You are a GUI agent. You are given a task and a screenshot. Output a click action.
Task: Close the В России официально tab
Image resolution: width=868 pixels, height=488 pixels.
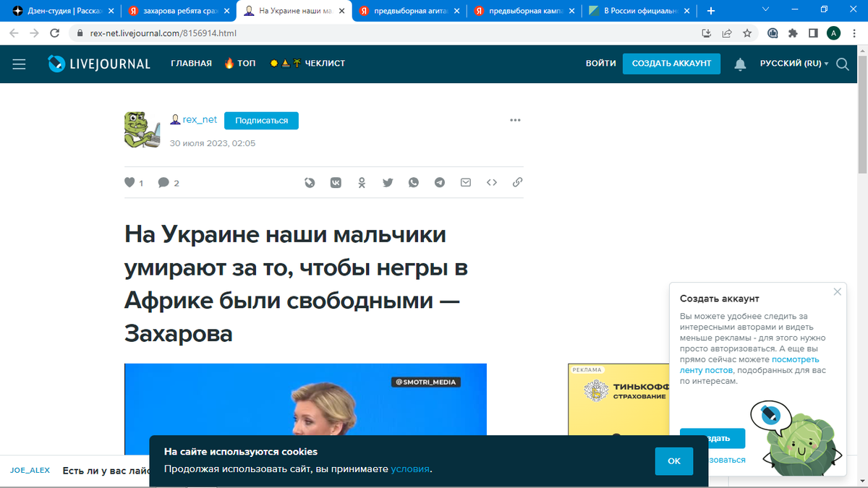[688, 11]
